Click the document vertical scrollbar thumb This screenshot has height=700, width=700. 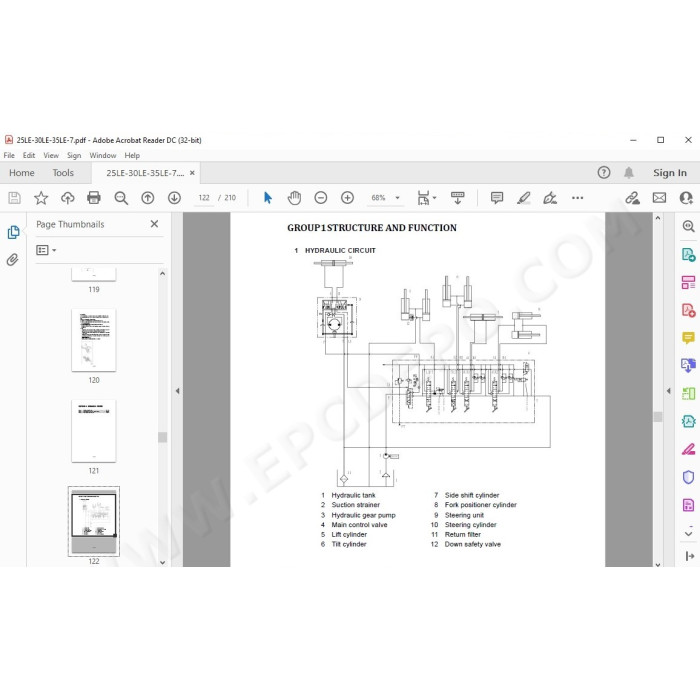click(x=658, y=417)
